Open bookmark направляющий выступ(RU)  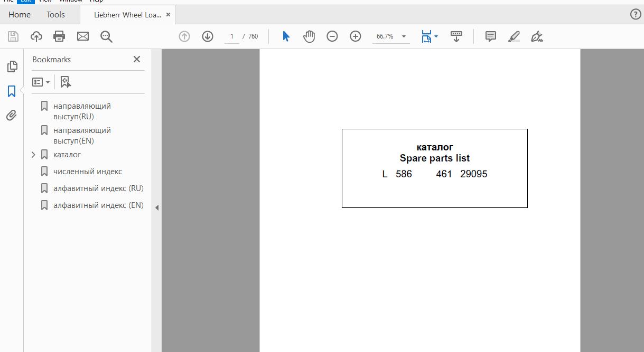point(82,111)
